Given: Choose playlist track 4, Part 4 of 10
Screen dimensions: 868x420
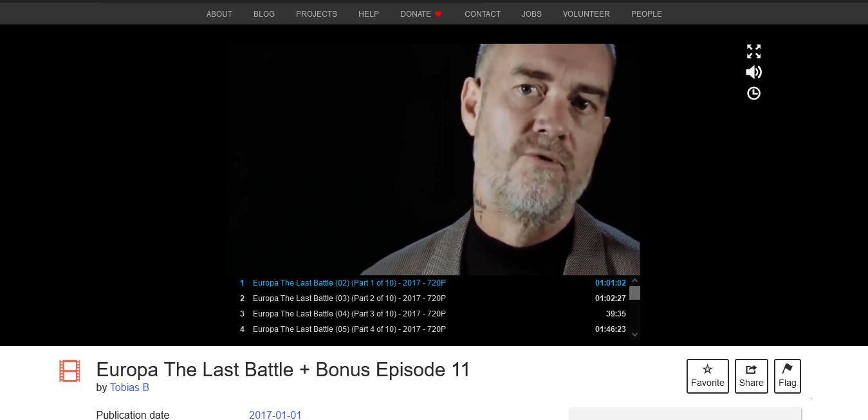Looking at the screenshot, I should 432,329.
